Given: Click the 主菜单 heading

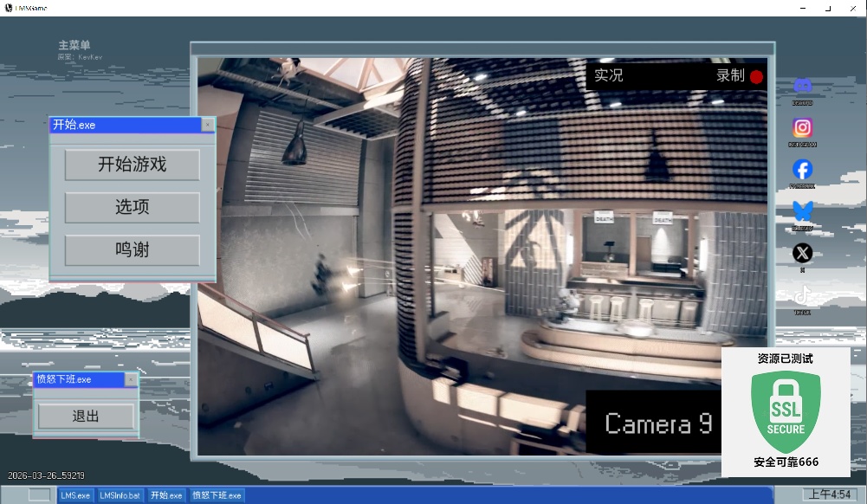Looking at the screenshot, I should tap(74, 45).
